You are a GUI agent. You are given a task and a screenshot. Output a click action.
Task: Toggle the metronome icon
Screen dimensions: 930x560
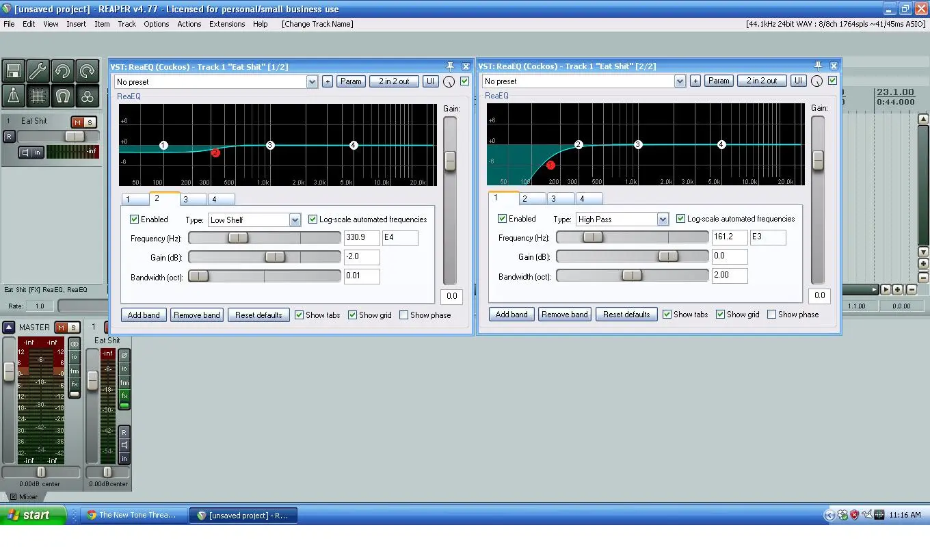(13, 96)
